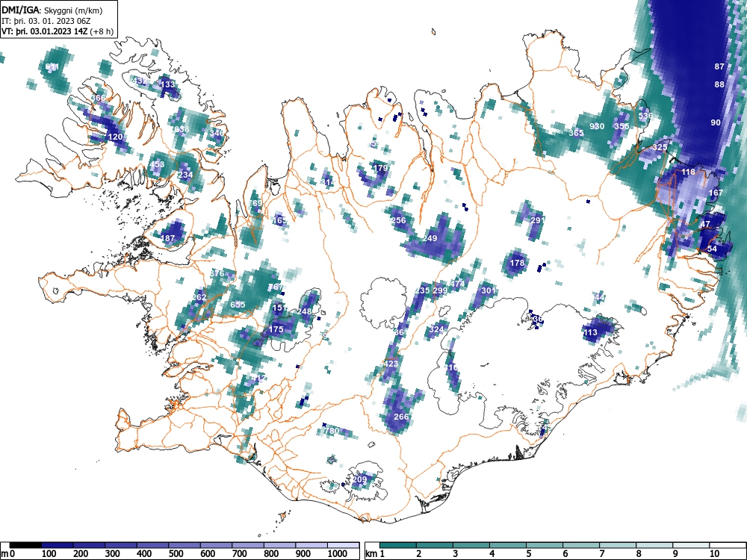Screen dimensions: 747x560
Task: Click the 500 label in the metre legend
Action: [176, 554]
